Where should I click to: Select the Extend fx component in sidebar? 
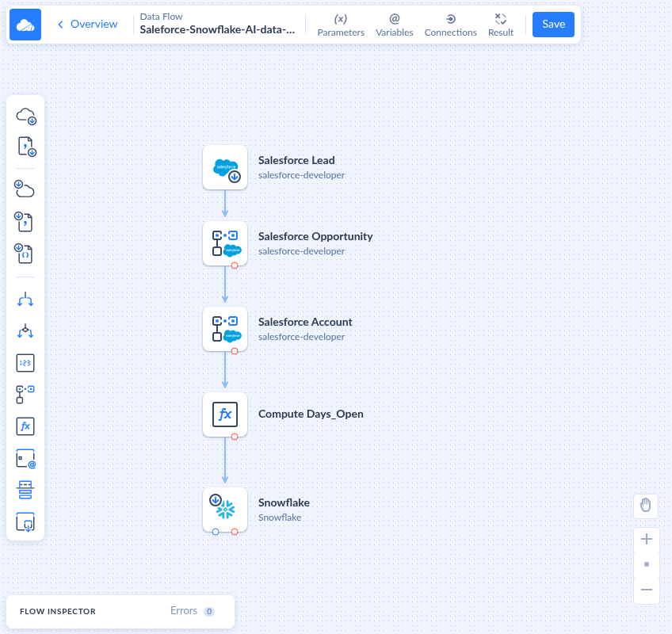(x=25, y=426)
